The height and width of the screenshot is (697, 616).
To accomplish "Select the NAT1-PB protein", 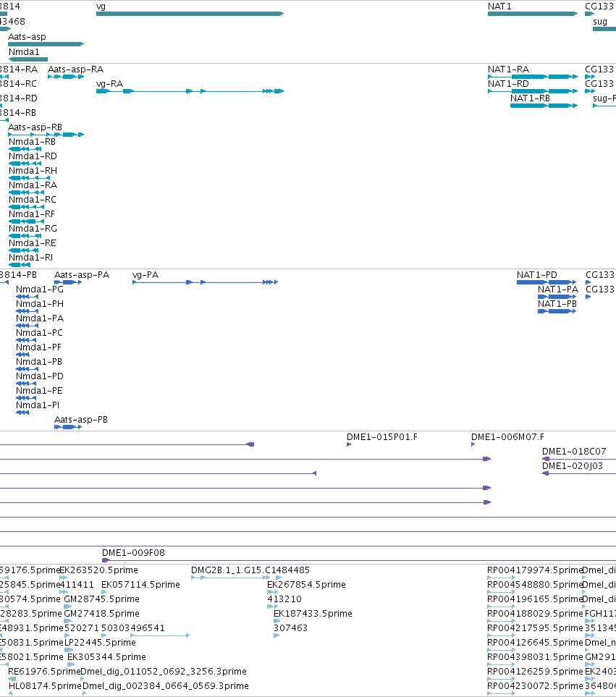I will 557,311.
